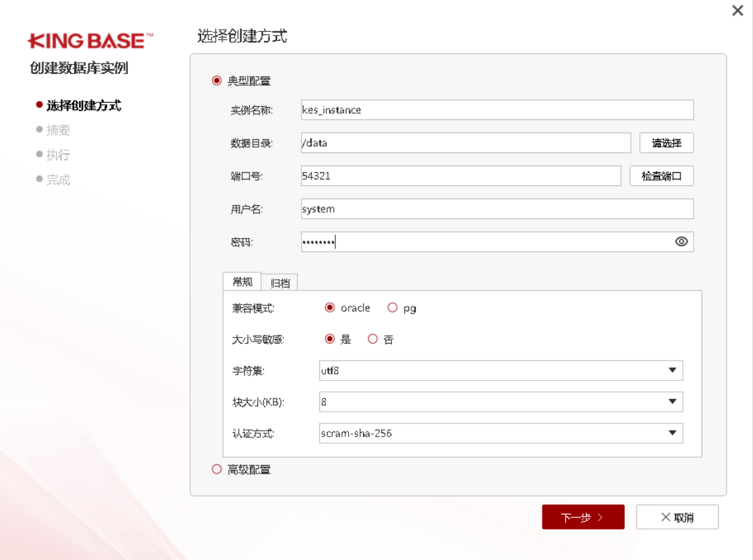The width and height of the screenshot is (753, 560).
Task: Expand 认证方式 scram-sha-256 dropdown
Action: point(672,433)
